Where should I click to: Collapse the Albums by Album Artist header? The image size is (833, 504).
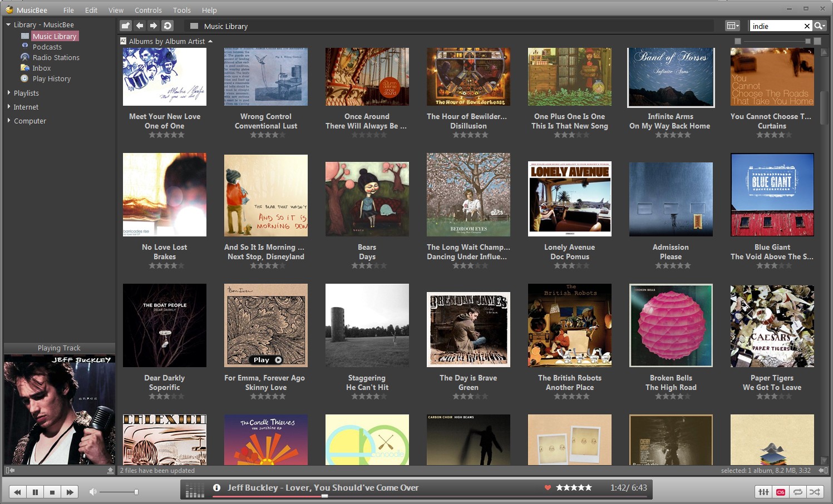pos(211,41)
